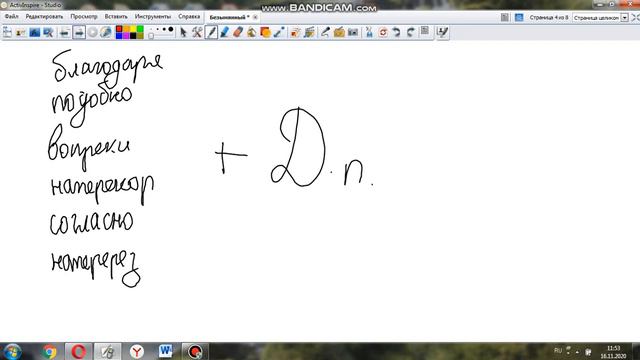Viewport: 640px width, 360px height.
Task: Pick the orange color swatch
Action: (x=126, y=29)
